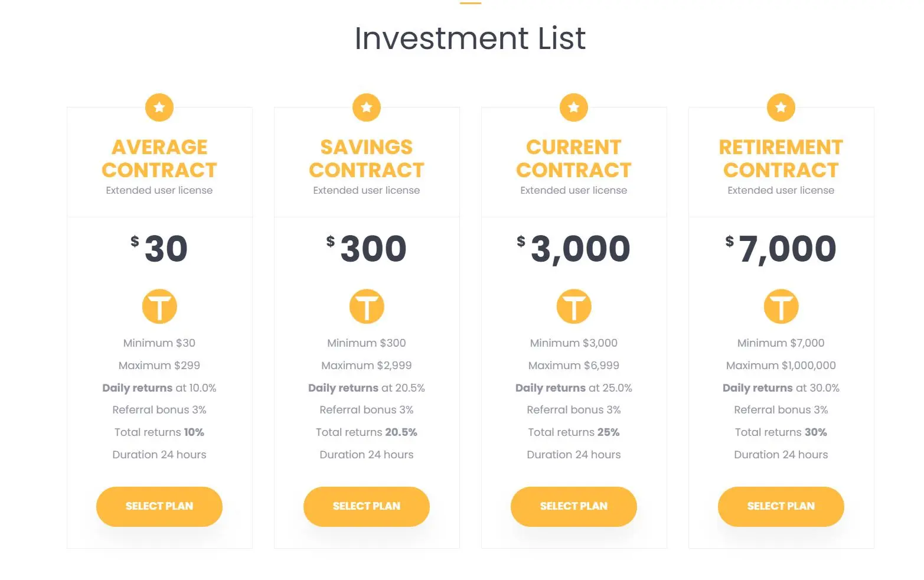This screenshot has width=924, height=580.
Task: Choose Select Plan under Retirement Contract
Action: tap(781, 506)
